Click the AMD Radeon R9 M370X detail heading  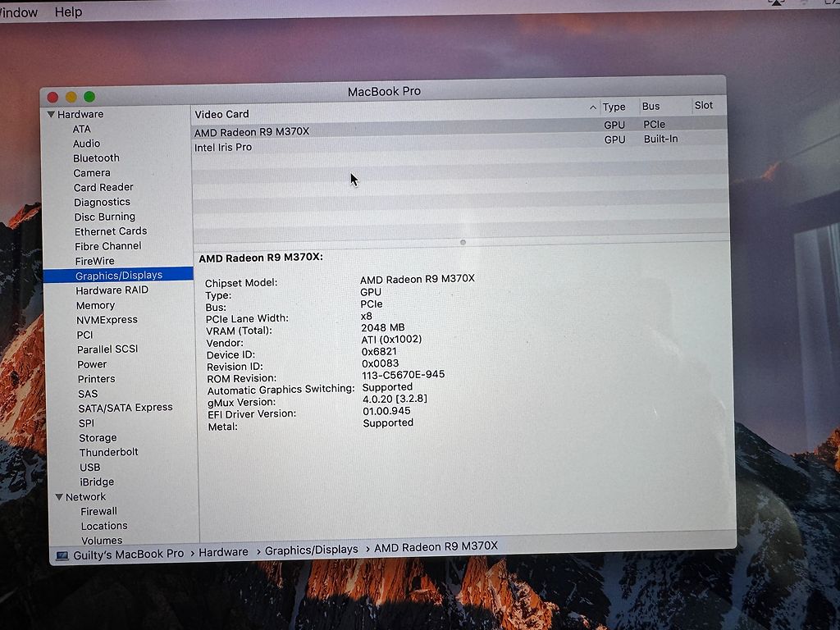tap(261, 258)
